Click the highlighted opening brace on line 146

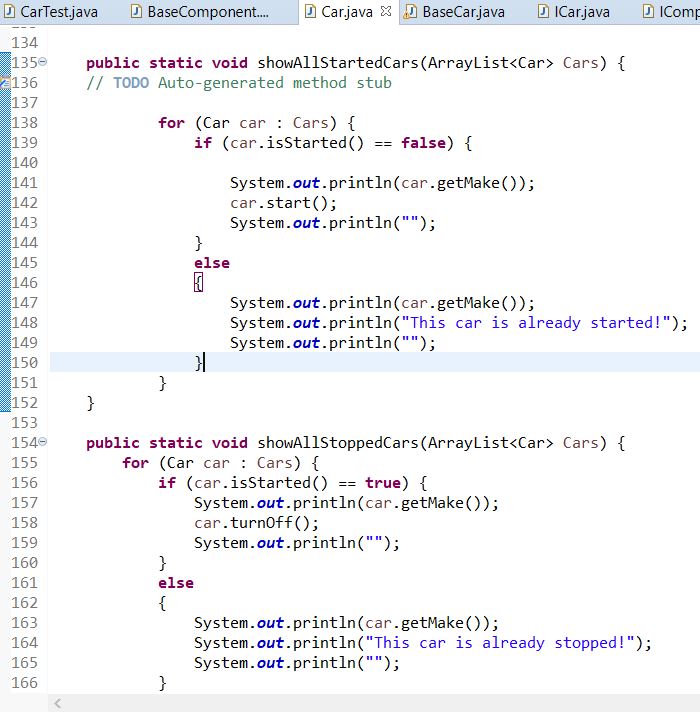(198, 282)
